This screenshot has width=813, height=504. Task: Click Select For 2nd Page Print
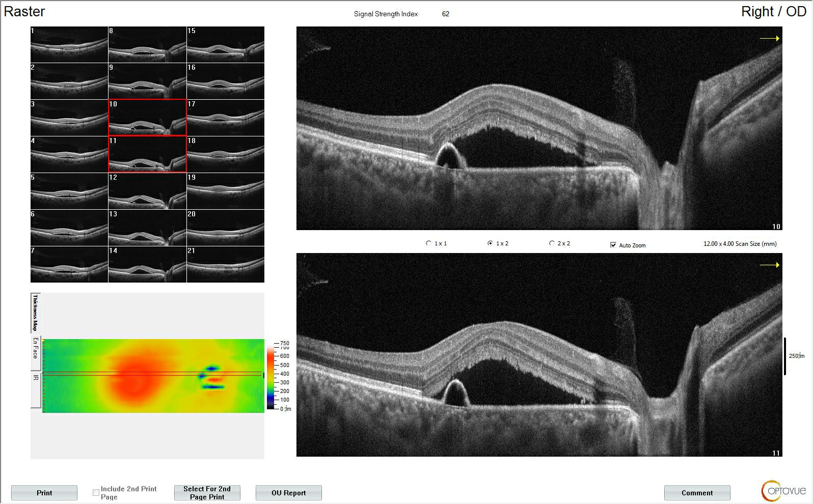(x=207, y=492)
